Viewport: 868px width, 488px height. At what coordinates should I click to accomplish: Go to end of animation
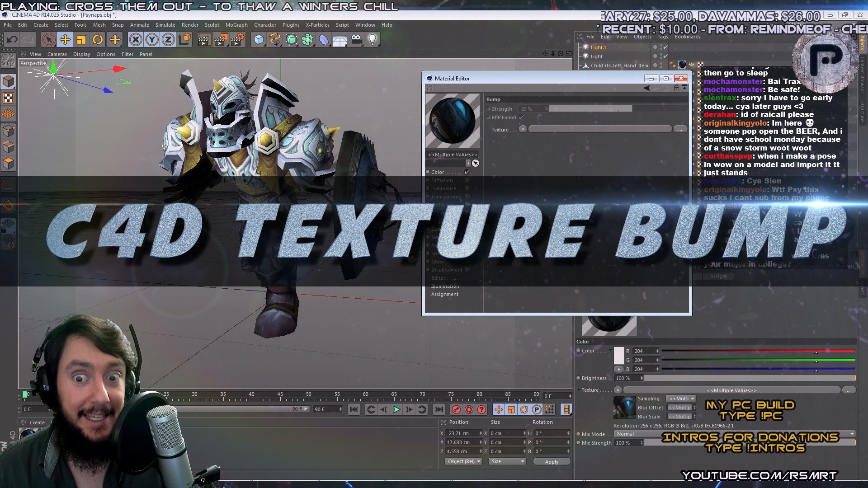[x=439, y=409]
